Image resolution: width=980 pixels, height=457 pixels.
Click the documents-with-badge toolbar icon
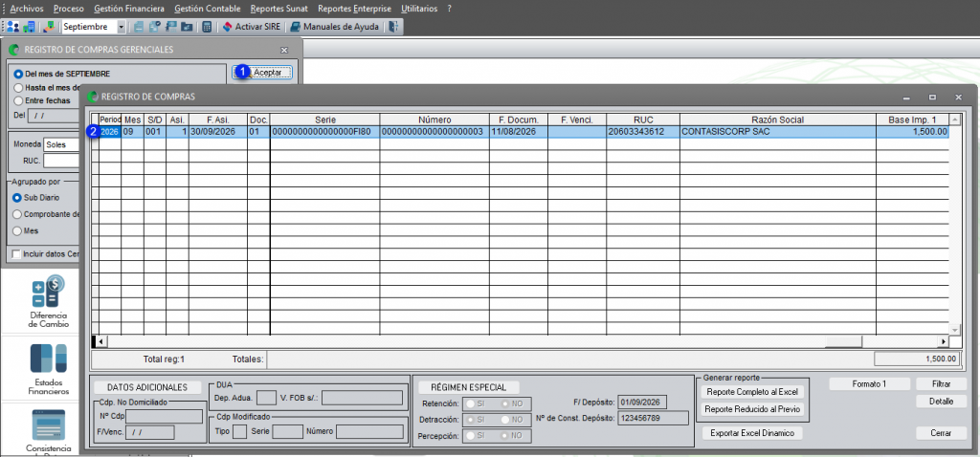(x=154, y=27)
